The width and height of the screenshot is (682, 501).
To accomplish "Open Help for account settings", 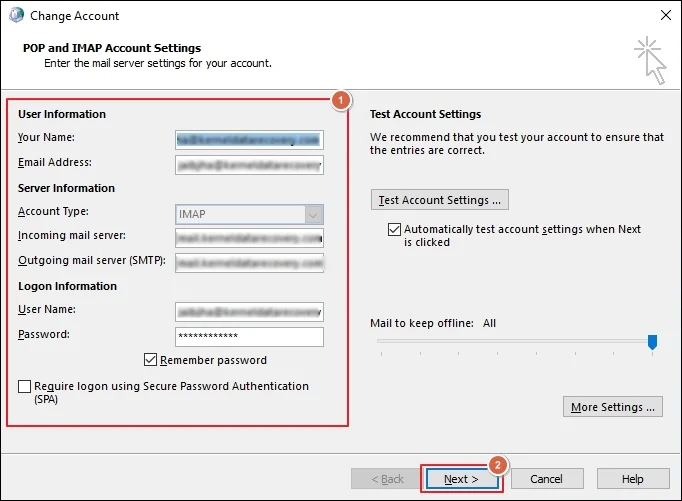I will pyautogui.click(x=633, y=479).
